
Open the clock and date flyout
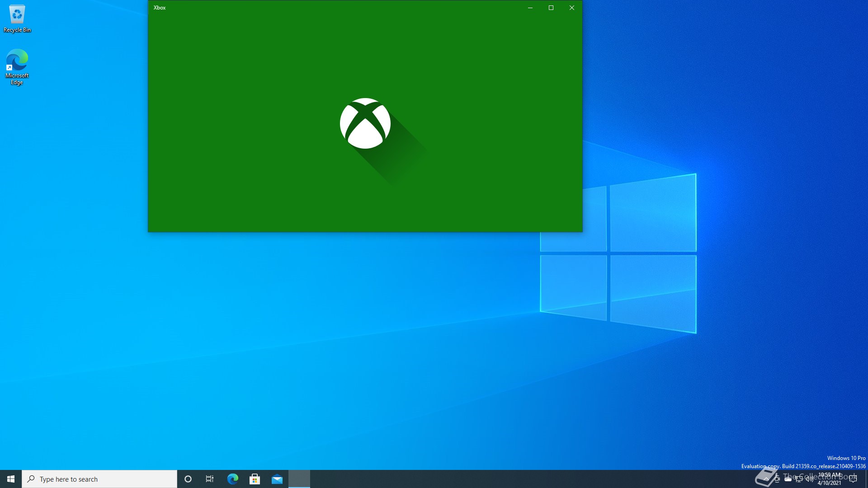pyautogui.click(x=830, y=479)
